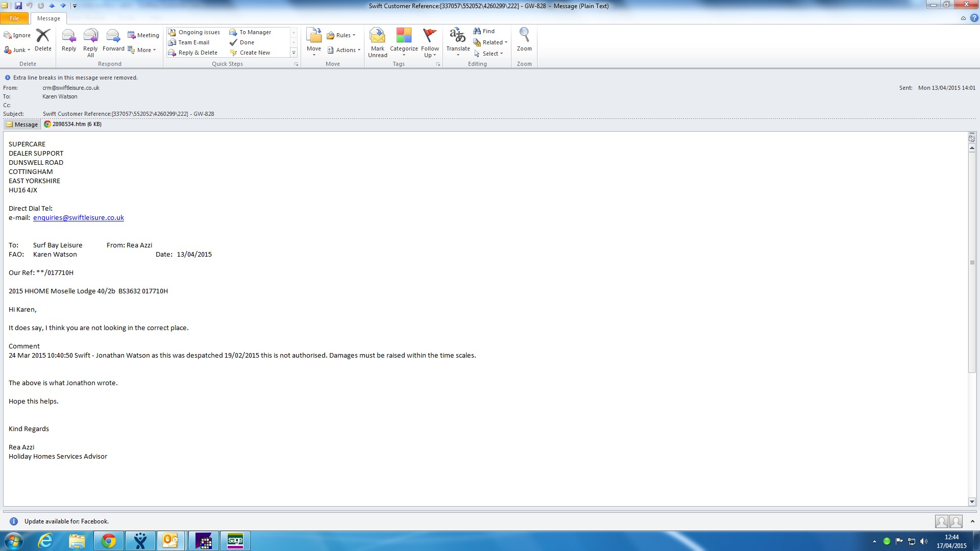Expand the people pane arrow
Screen dimensions: 980x551
[x=972, y=521]
